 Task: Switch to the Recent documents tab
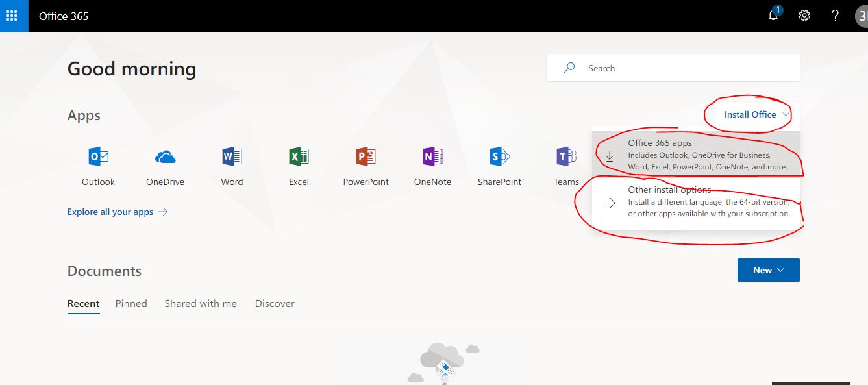point(84,304)
